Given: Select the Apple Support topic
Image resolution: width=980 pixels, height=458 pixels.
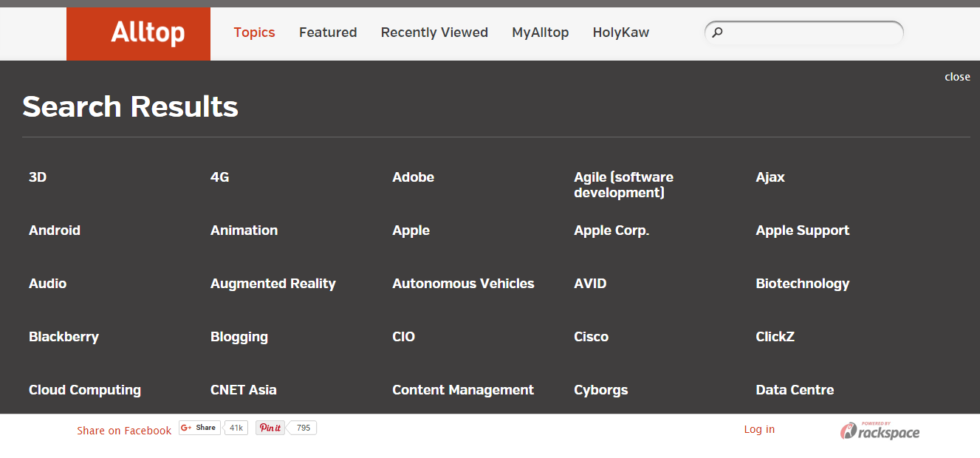Looking at the screenshot, I should [802, 230].
